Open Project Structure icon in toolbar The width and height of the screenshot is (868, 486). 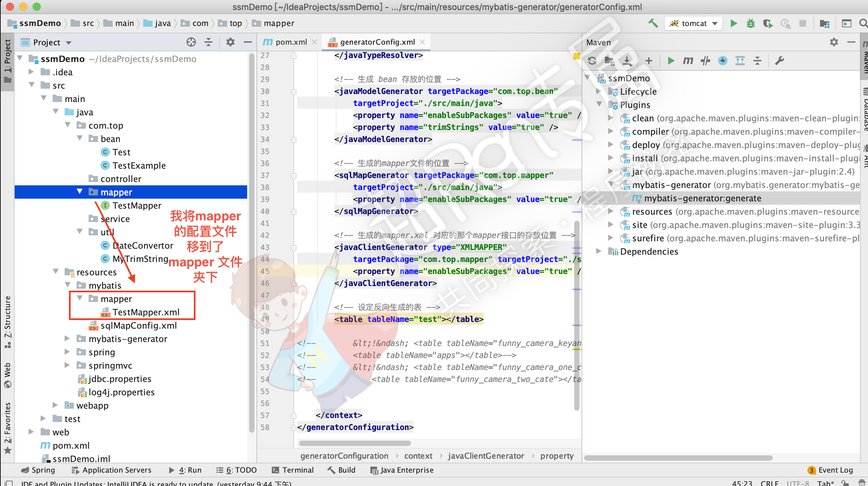tap(824, 23)
